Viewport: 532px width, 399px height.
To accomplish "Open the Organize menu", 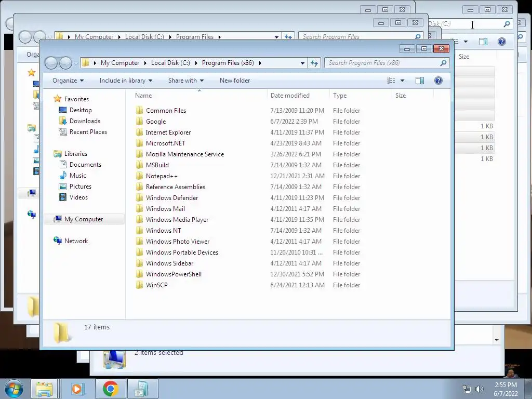I will [x=68, y=81].
